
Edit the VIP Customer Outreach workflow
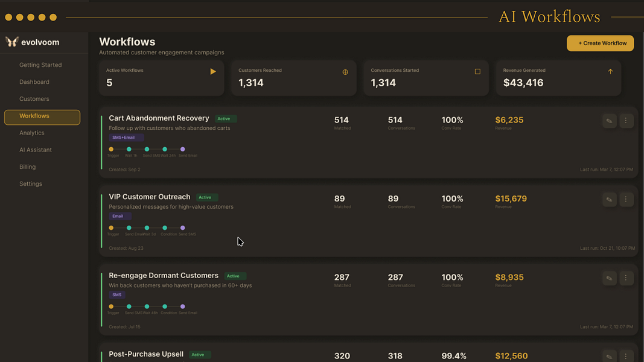point(610,200)
